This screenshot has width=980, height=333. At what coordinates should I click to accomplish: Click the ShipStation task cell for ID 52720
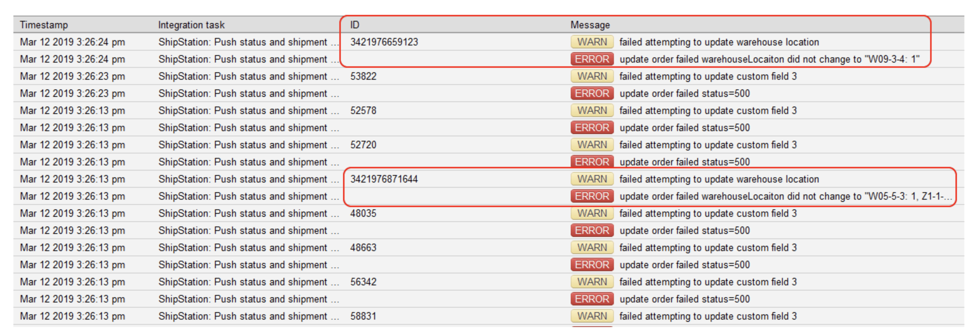click(x=249, y=145)
